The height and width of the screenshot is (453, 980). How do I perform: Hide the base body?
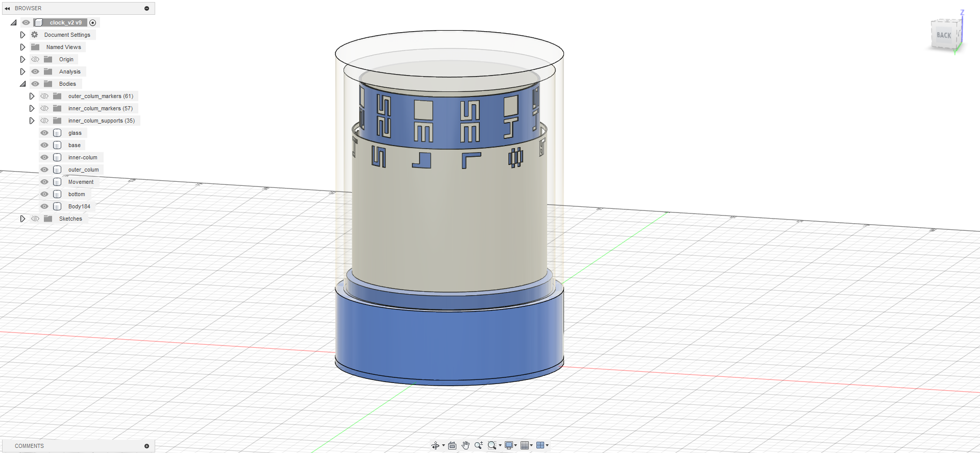point(44,145)
